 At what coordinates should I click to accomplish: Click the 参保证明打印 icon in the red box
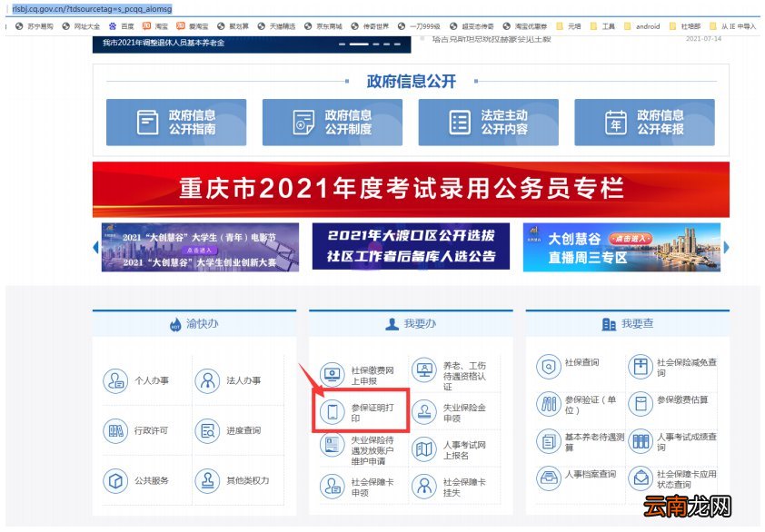coord(333,413)
